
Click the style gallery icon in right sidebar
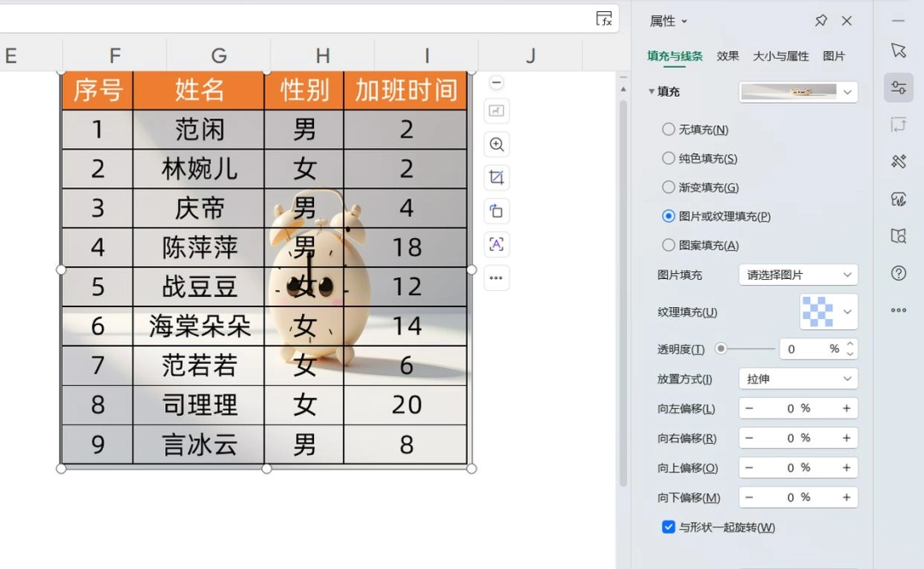coord(898,199)
